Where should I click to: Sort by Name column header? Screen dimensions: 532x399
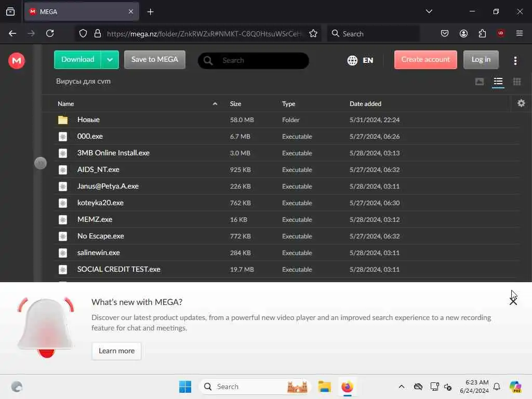[x=66, y=104]
